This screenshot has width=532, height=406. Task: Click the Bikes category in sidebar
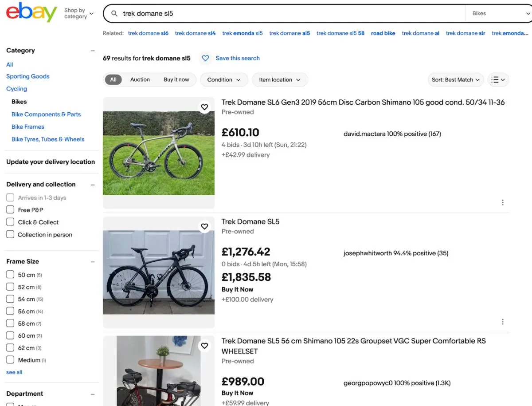[19, 102]
